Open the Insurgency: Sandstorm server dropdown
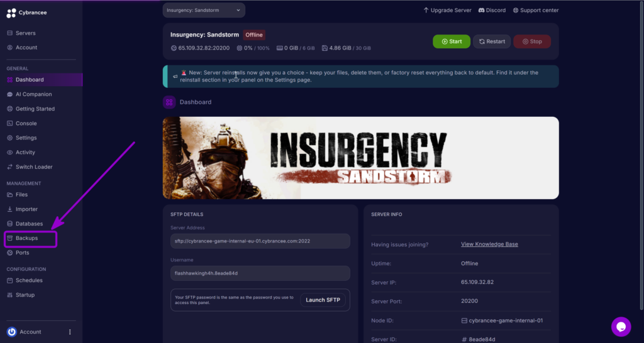 tap(204, 10)
